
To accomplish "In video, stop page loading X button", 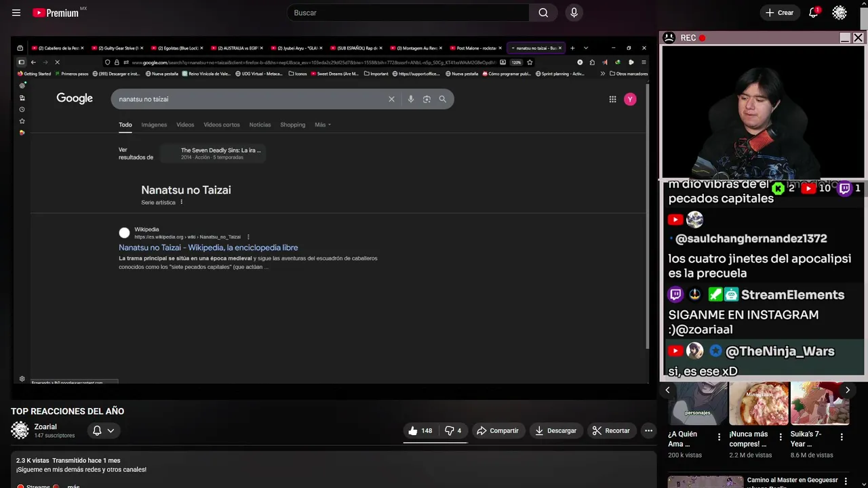I will [57, 62].
